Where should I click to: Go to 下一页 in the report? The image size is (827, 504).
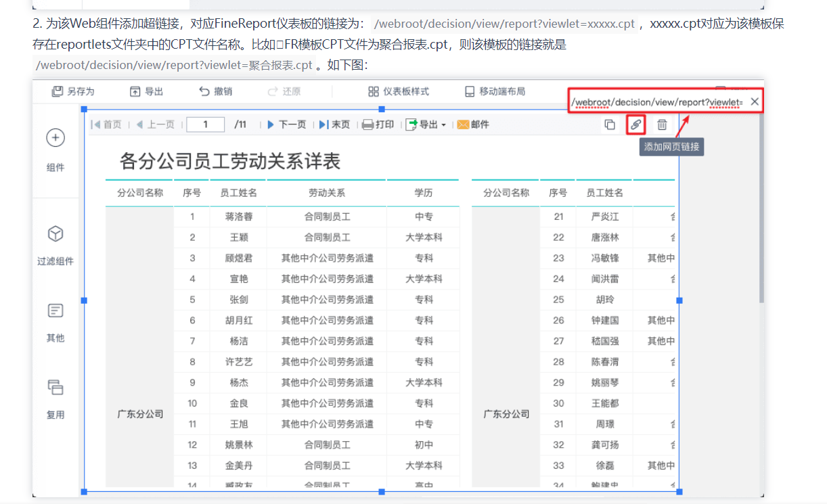click(x=287, y=124)
